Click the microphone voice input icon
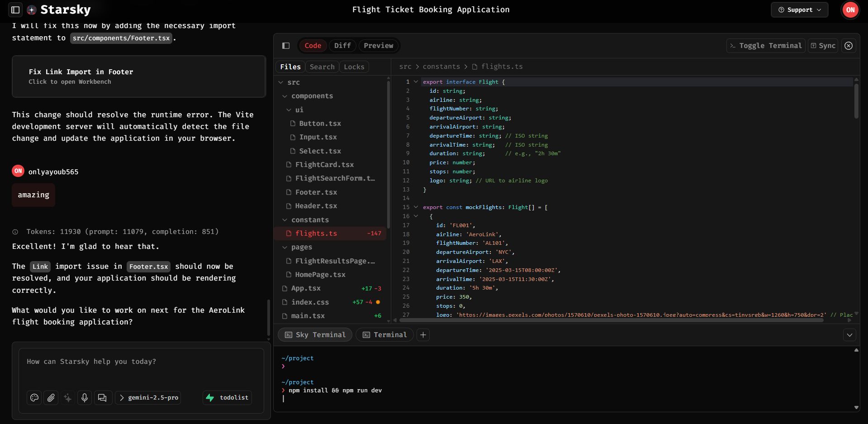Viewport: 868px width, 424px height. point(85,398)
